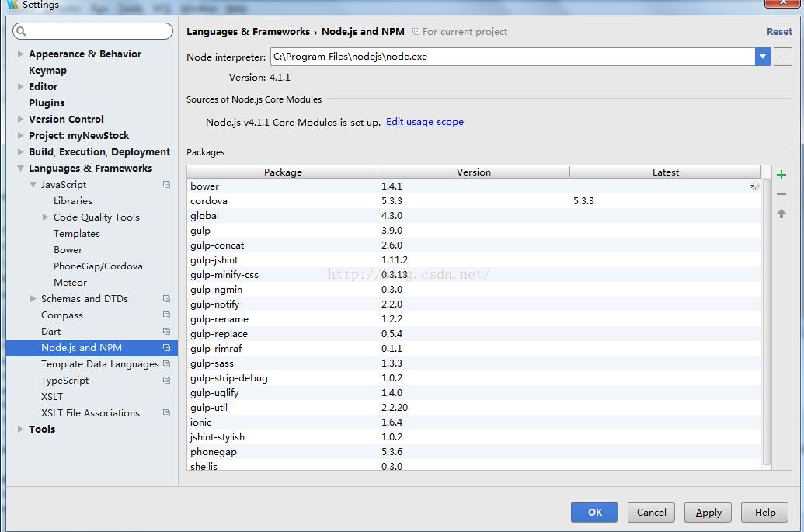Click project-level icon beside Dart
The width and height of the screenshot is (804, 532).
click(x=167, y=332)
